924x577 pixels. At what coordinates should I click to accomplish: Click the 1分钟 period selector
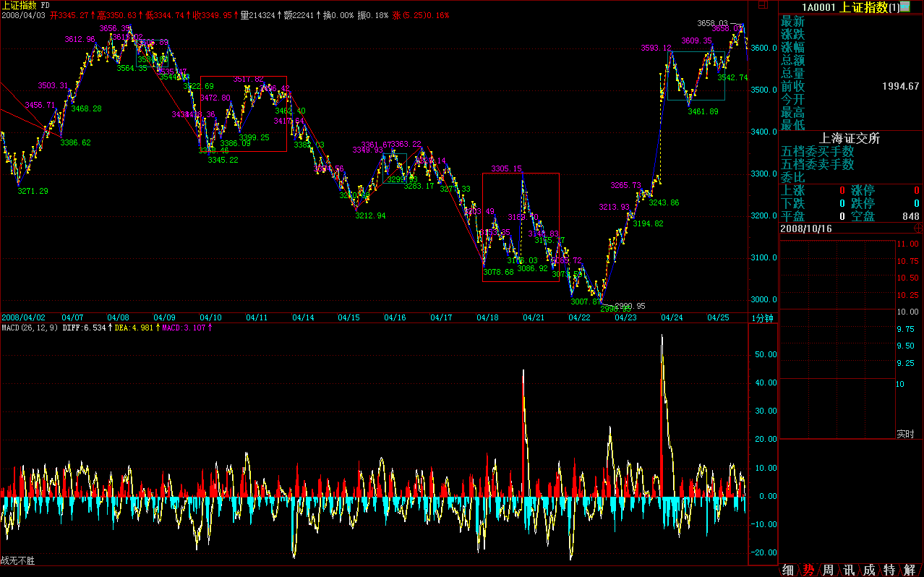coord(762,318)
